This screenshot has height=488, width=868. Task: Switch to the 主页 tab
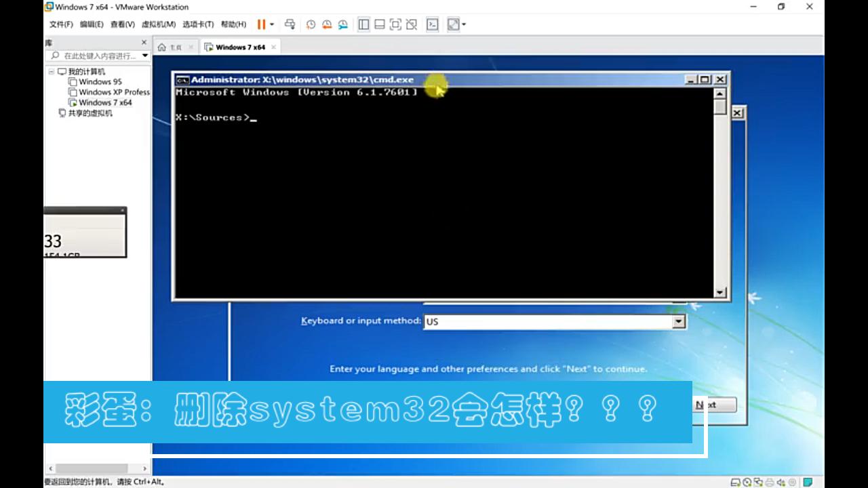click(174, 47)
